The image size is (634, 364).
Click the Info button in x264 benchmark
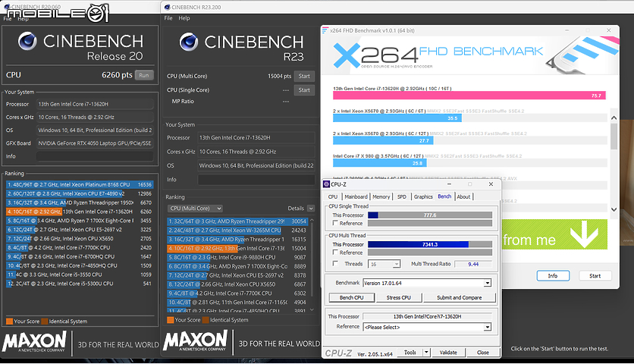coord(553,276)
